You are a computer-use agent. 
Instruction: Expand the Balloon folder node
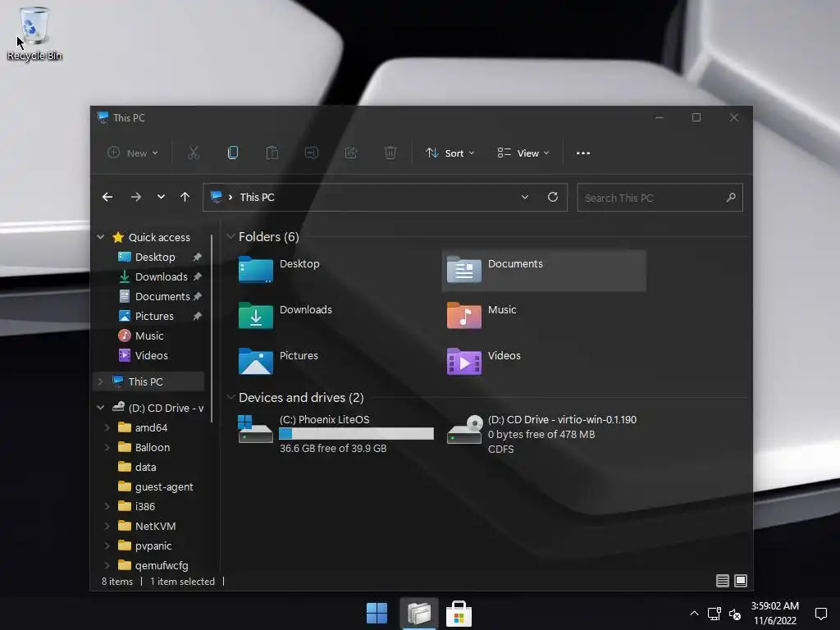(x=107, y=447)
